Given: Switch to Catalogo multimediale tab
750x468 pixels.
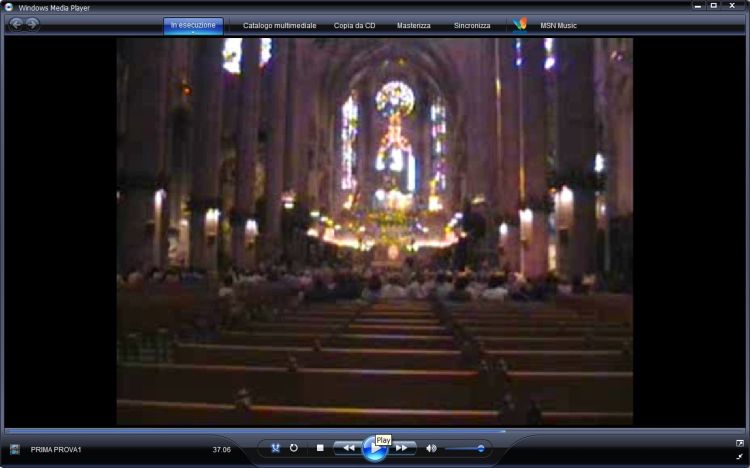Looking at the screenshot, I should [279, 25].
